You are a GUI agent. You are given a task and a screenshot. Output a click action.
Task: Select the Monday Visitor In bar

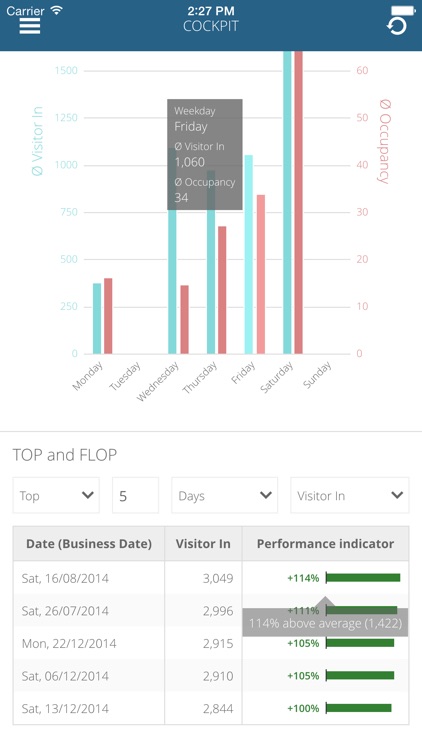(97, 319)
